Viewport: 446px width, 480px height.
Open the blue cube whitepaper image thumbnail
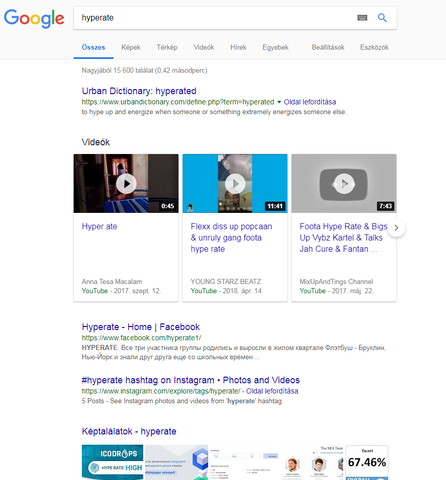[x=177, y=462]
